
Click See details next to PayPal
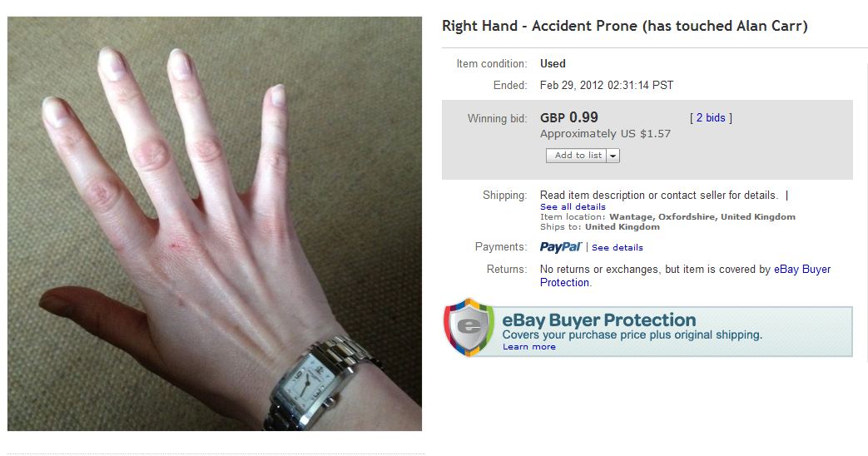point(618,247)
